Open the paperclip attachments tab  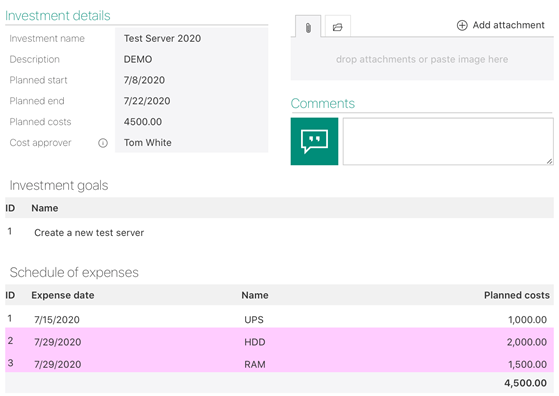(308, 27)
